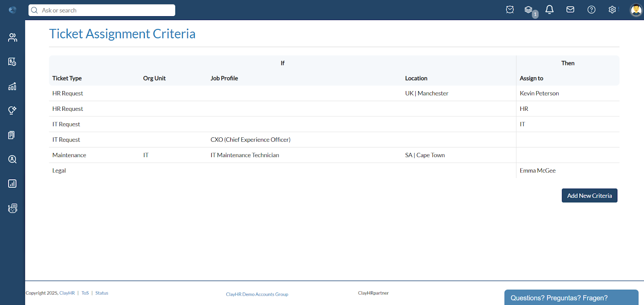The width and height of the screenshot is (644, 305).
Task: Click the UK | Manchester location cell
Action: (x=427, y=93)
